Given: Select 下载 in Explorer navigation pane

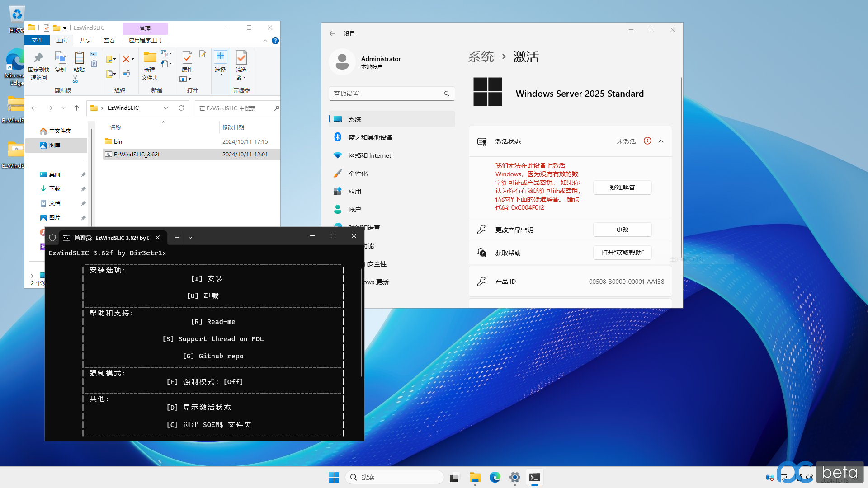Looking at the screenshot, I should click(57, 188).
